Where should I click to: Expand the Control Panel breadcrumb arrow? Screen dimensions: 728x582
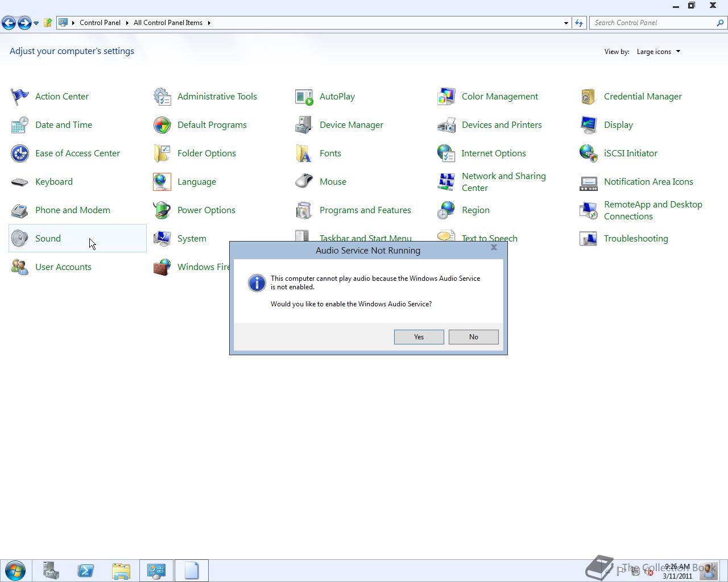[x=127, y=23]
